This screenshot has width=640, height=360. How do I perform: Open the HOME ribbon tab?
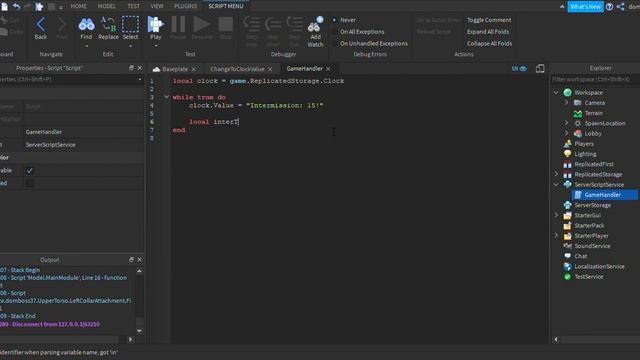pyautogui.click(x=78, y=6)
